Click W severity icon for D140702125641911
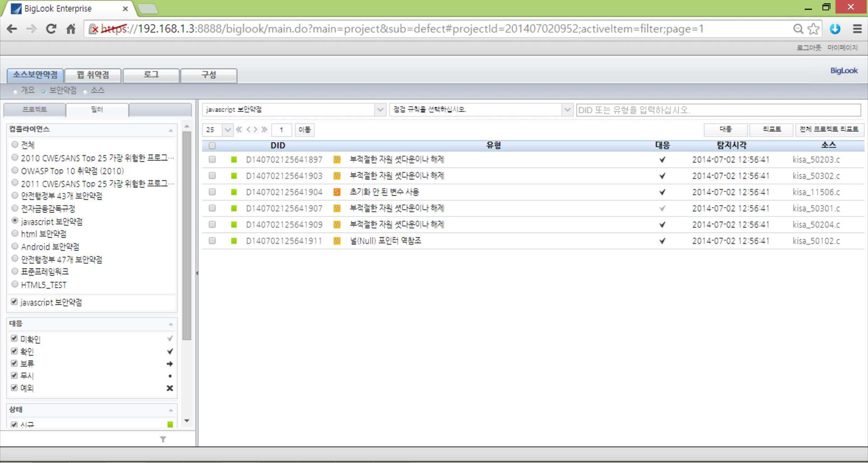 [337, 241]
